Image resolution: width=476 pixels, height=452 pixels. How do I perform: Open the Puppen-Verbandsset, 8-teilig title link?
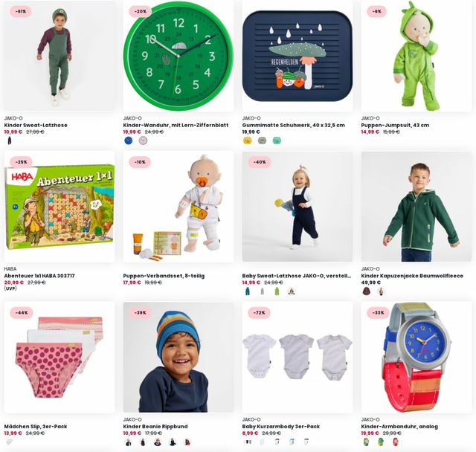[x=164, y=276]
